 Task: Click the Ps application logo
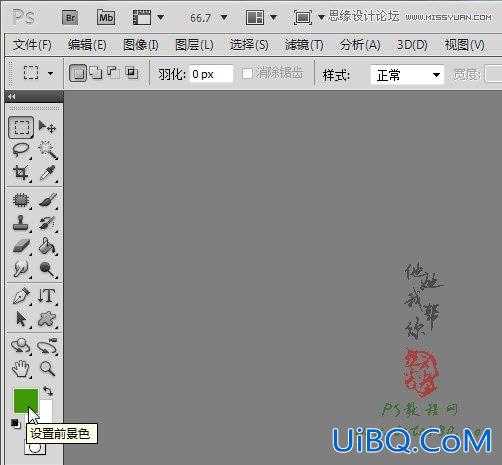(x=24, y=17)
